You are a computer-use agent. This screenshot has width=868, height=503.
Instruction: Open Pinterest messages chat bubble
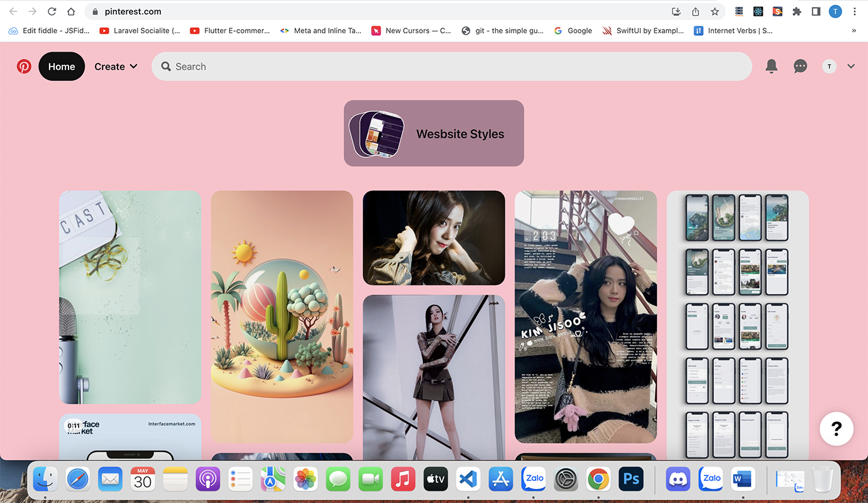[x=800, y=66]
